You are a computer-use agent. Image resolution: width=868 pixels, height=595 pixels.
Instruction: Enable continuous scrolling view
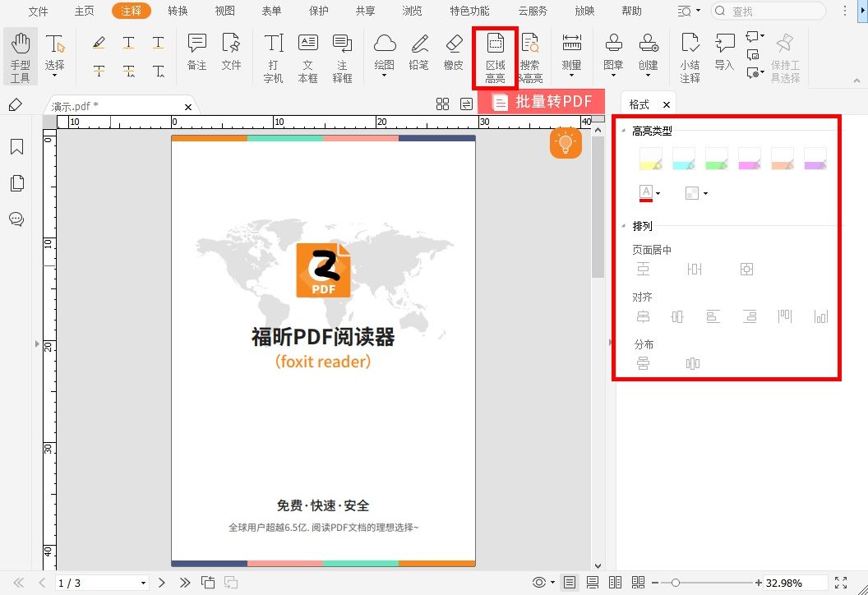tap(593, 581)
